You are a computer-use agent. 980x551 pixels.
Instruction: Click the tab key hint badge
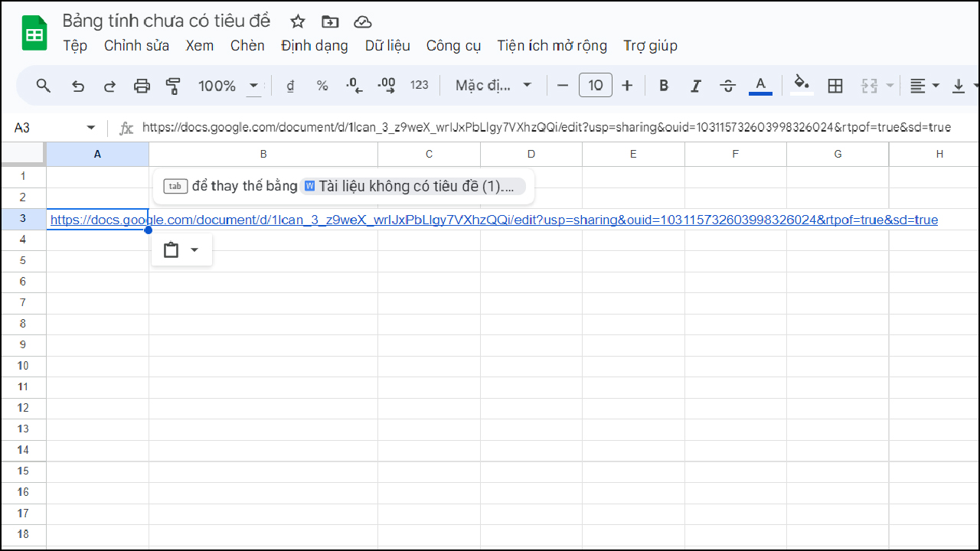pyautogui.click(x=175, y=186)
